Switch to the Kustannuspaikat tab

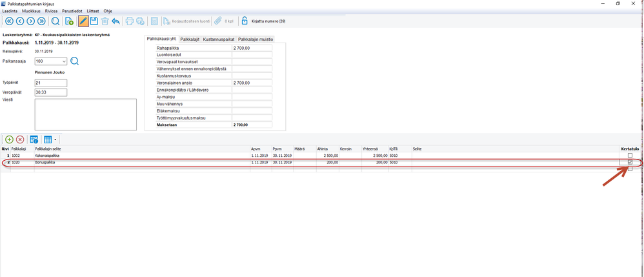[219, 39]
